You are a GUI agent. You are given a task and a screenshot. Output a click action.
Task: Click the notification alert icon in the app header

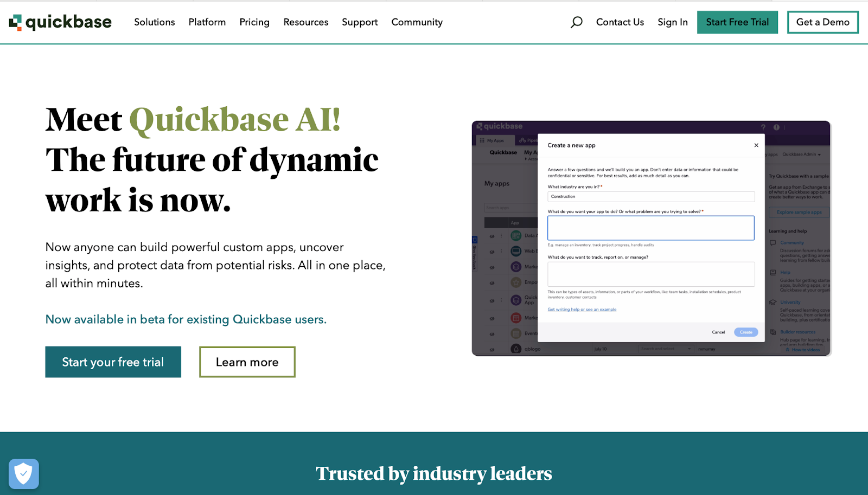[x=776, y=127]
